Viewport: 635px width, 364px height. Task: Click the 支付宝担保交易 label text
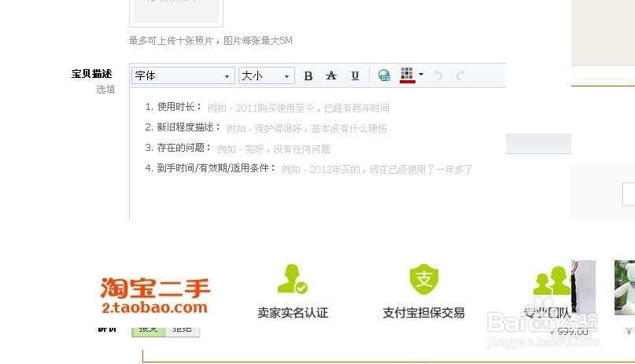[x=423, y=313]
